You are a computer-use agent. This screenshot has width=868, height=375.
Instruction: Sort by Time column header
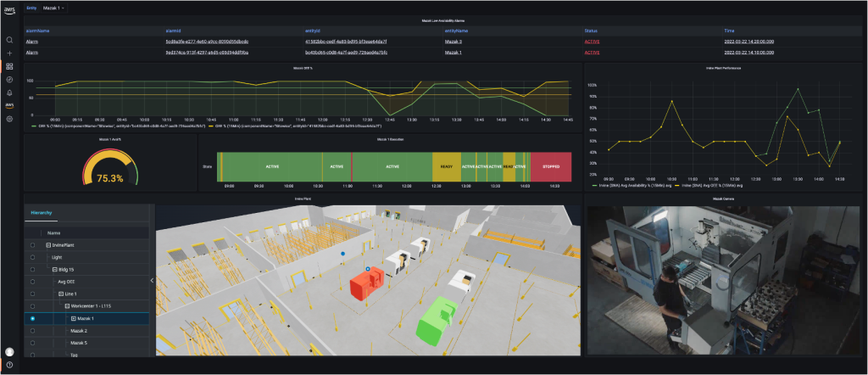(x=729, y=31)
